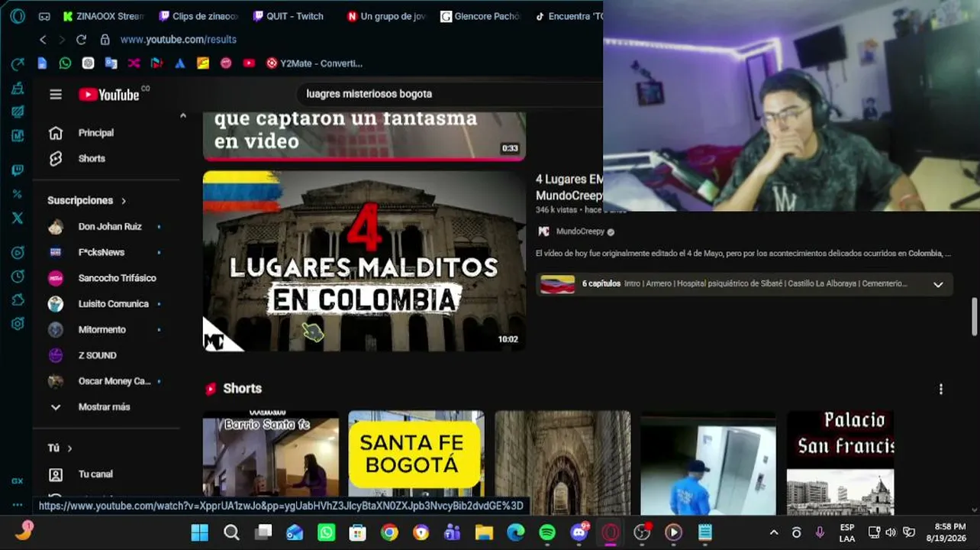Switch to the Glencore Pachón tab
Image resolution: width=980 pixels, height=550 pixels.
(481, 16)
